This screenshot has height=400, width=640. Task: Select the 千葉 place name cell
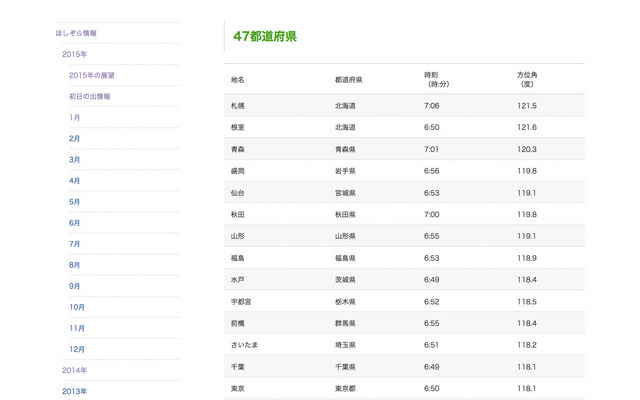tap(238, 367)
